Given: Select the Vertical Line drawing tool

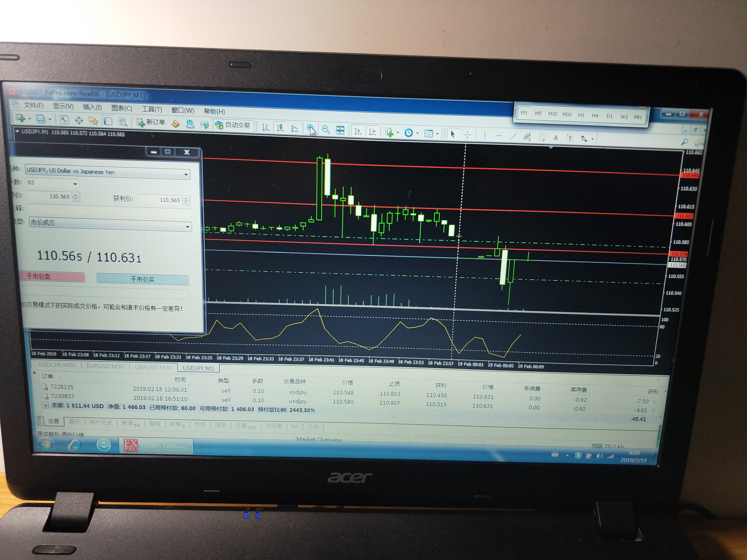Looking at the screenshot, I should click(485, 135).
